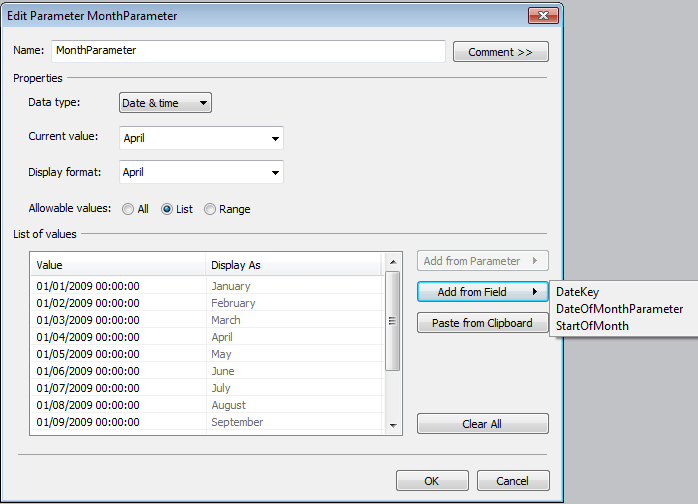Viewport: 698px width, 504px height.
Task: Open the Comment >> section
Action: pyautogui.click(x=500, y=52)
